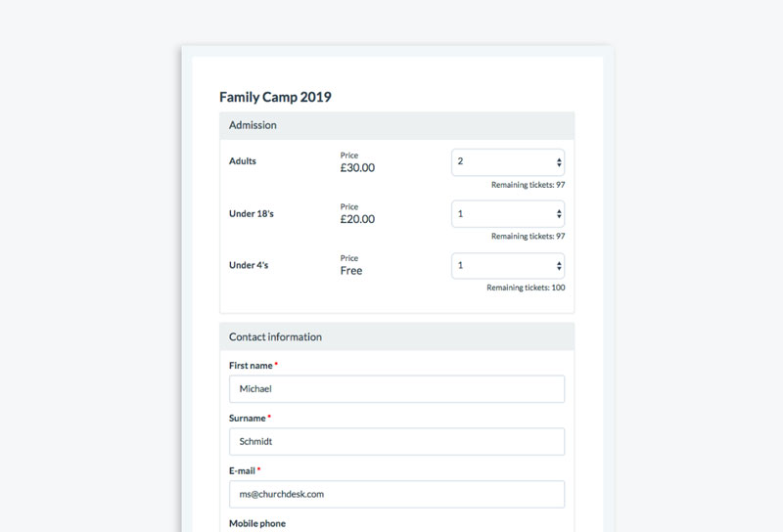The height and width of the screenshot is (532, 783).
Task: Click the Mobile phone field label
Action: tap(257, 524)
